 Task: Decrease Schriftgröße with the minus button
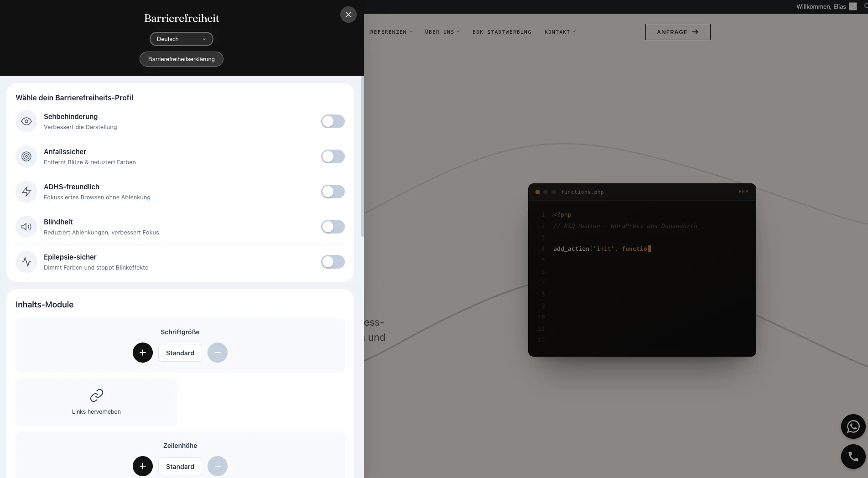(218, 353)
